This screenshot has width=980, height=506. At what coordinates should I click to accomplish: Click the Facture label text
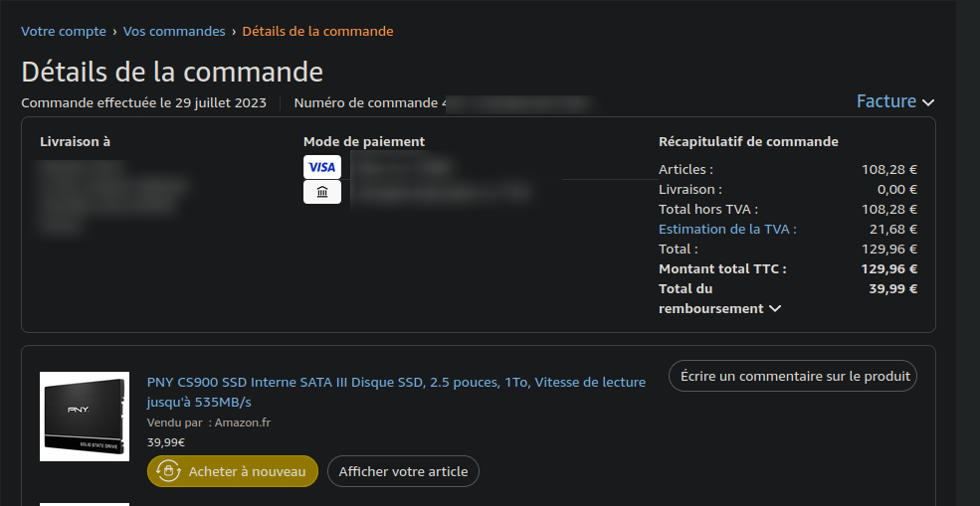(886, 101)
